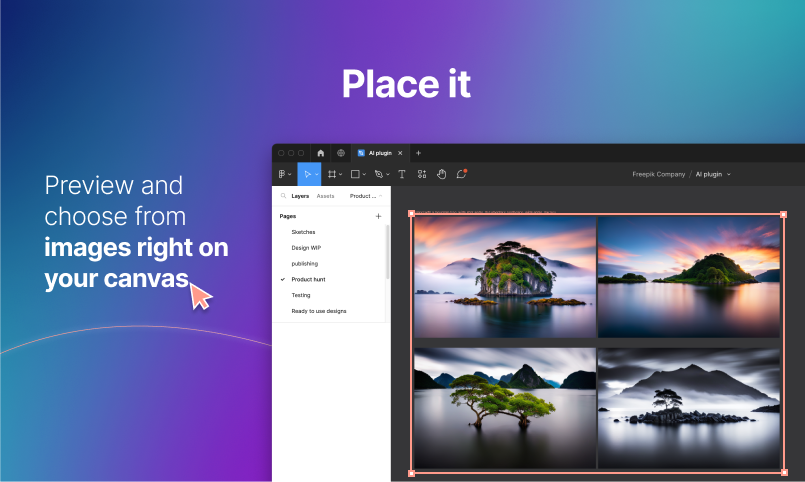The height and width of the screenshot is (482, 805).
Task: Select the Hand tool
Action: (442, 174)
